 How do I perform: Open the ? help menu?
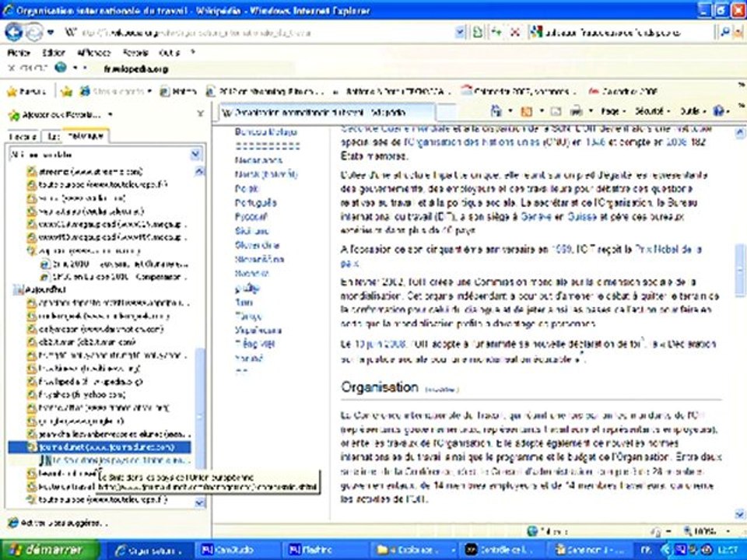[x=192, y=52]
